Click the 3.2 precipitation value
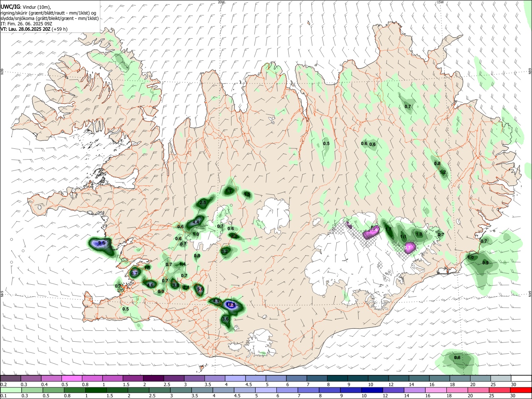 [x=225, y=251]
